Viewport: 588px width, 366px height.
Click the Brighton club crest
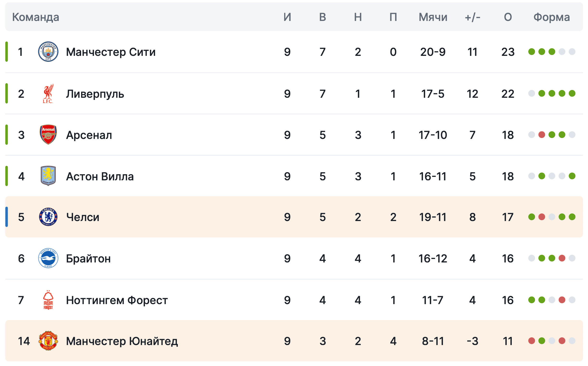coord(48,258)
